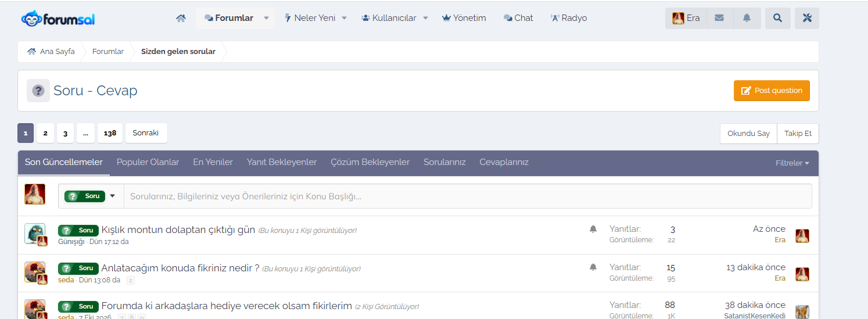Viewport: 868px width, 319px height.
Task: Open the forumsal logo homepage
Action: [58, 19]
